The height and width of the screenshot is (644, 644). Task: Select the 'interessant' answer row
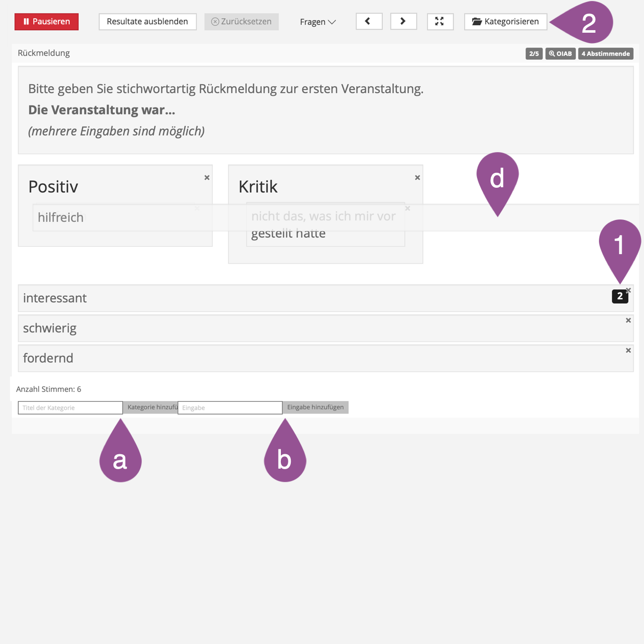[297, 298]
